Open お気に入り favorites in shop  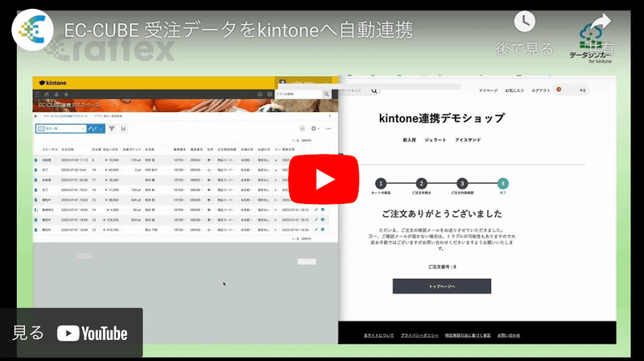(x=514, y=90)
